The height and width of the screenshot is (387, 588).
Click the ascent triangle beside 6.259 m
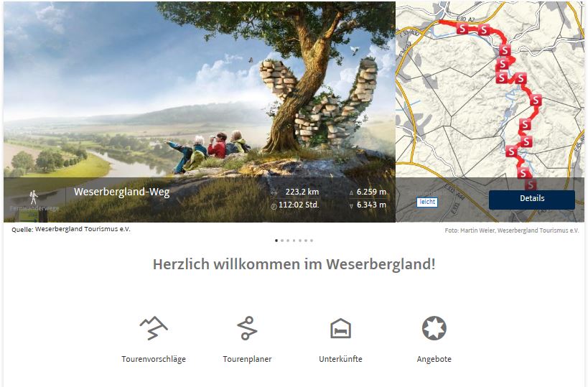coord(351,192)
